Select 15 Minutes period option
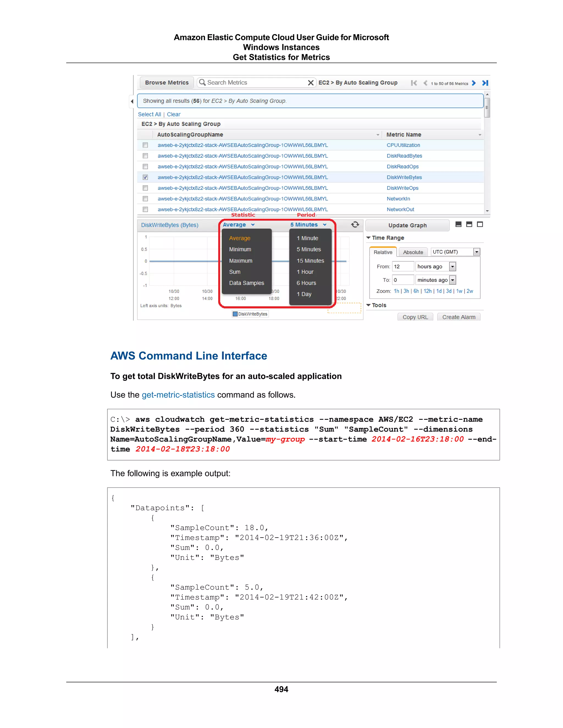 click(x=310, y=261)
